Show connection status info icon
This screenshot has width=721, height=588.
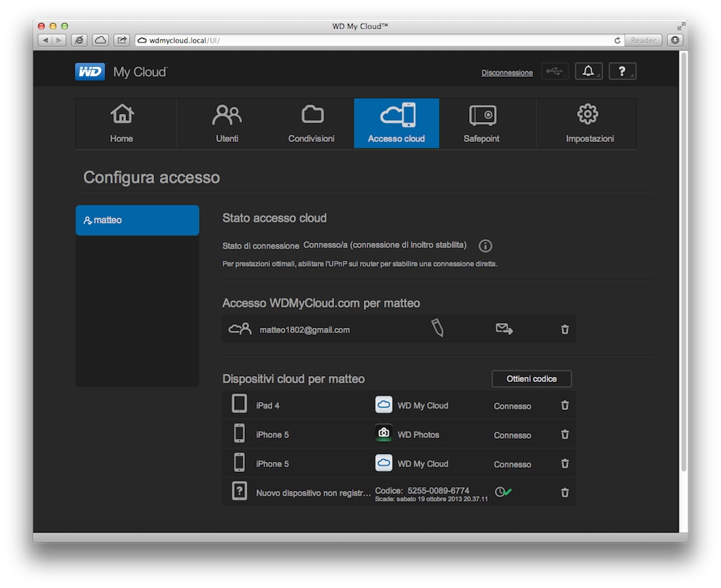485,246
